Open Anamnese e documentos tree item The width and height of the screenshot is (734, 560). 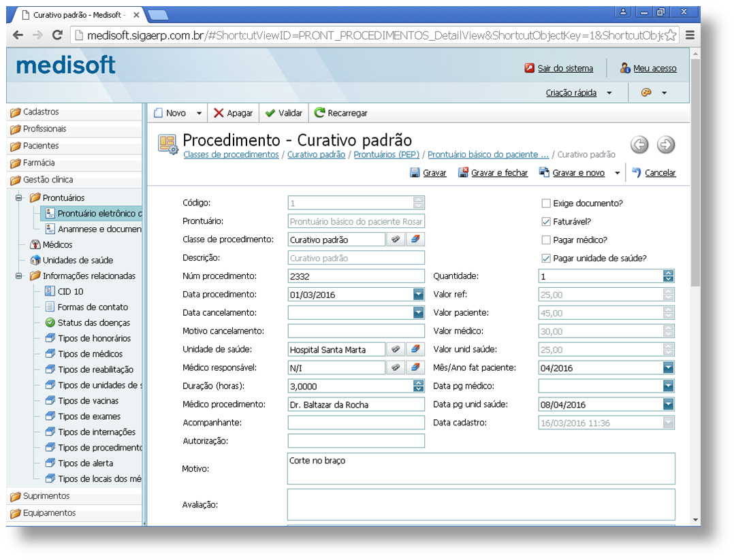93,229
